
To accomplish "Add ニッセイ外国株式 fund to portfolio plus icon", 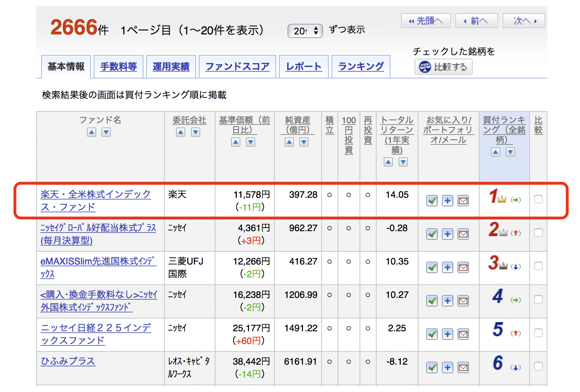I will (448, 301).
